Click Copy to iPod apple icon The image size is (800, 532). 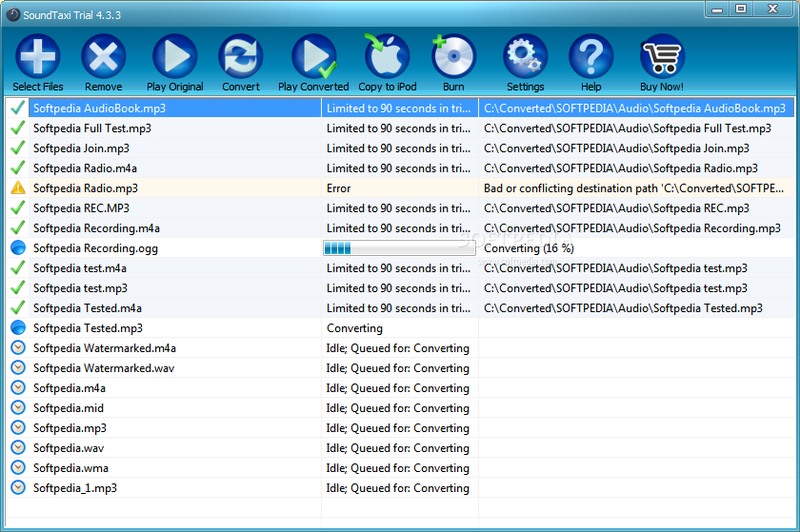click(x=388, y=56)
